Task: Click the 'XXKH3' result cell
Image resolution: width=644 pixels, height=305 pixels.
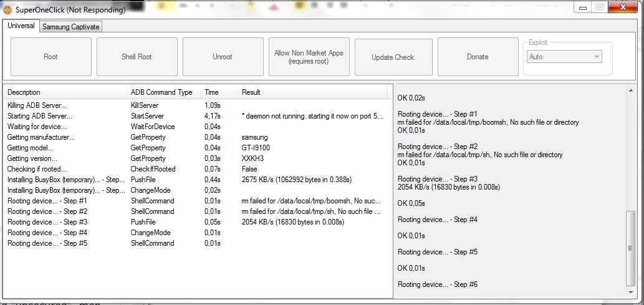Action: click(x=252, y=158)
